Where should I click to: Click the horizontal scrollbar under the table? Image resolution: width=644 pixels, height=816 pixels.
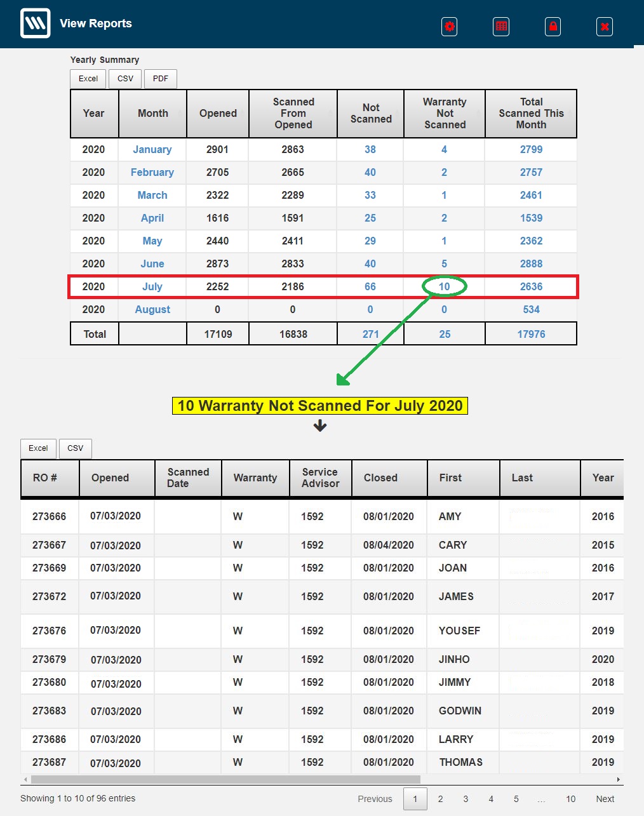pos(225,779)
